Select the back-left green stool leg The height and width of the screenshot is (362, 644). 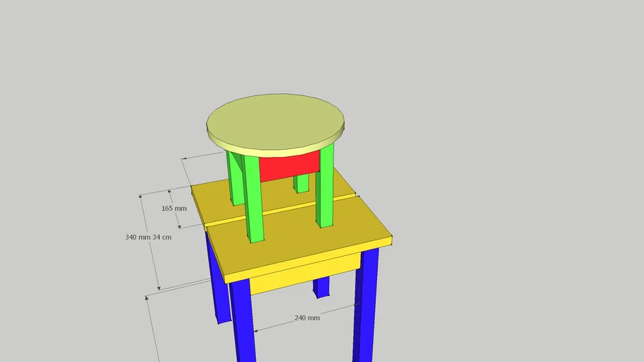click(234, 180)
